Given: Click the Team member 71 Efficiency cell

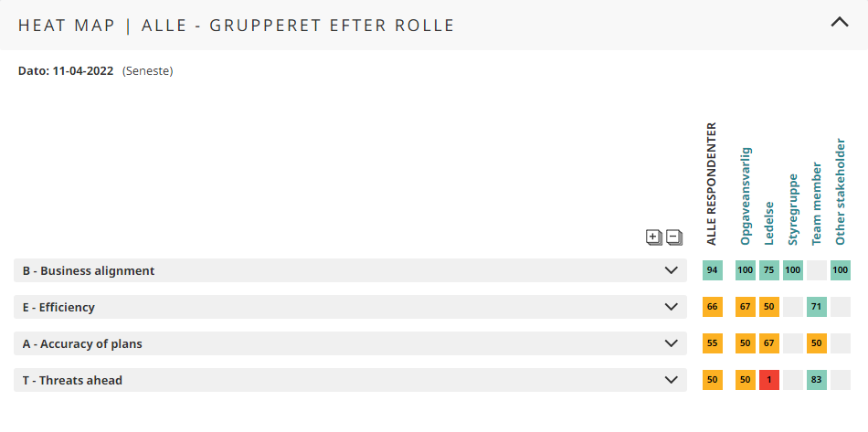Looking at the screenshot, I should [x=817, y=307].
